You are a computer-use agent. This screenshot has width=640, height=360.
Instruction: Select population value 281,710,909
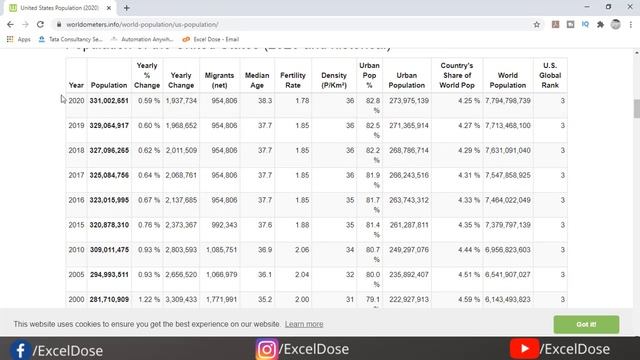109,299
